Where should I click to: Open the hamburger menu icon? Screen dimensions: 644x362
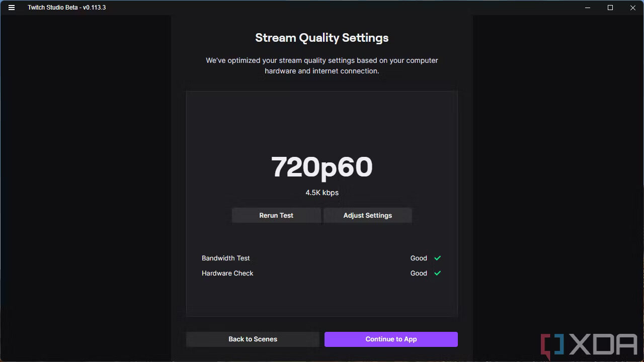point(12,8)
